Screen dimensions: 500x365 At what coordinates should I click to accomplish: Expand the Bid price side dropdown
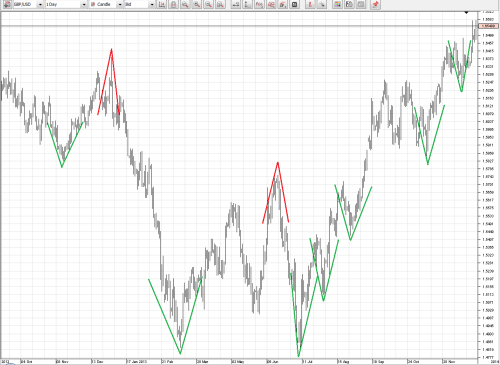[x=152, y=4]
